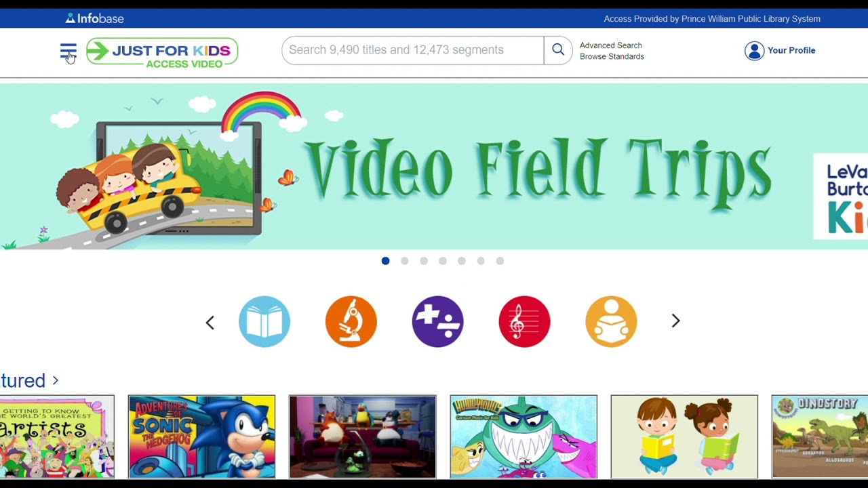The height and width of the screenshot is (488, 868).
Task: Open the LeVar Burton Kids banner slide
Action: [x=841, y=197]
